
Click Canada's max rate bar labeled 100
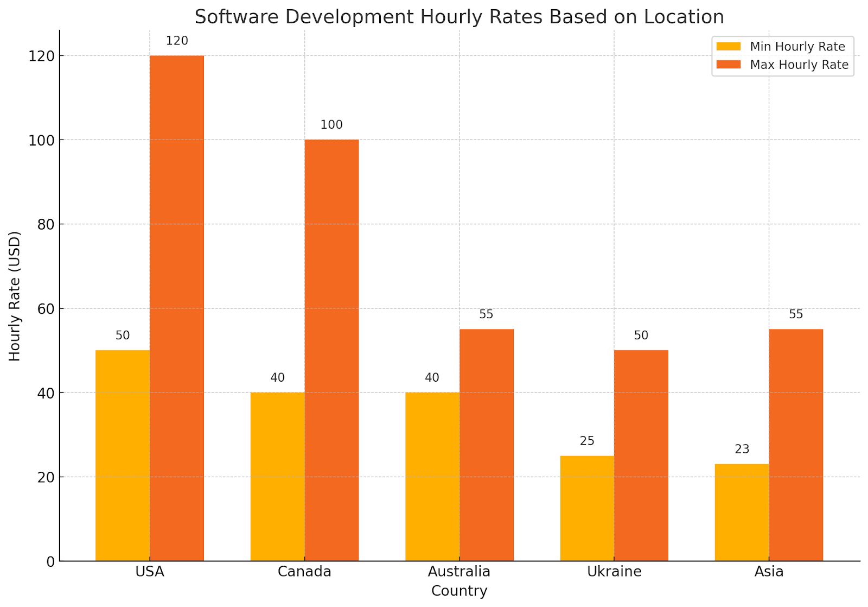click(x=331, y=350)
